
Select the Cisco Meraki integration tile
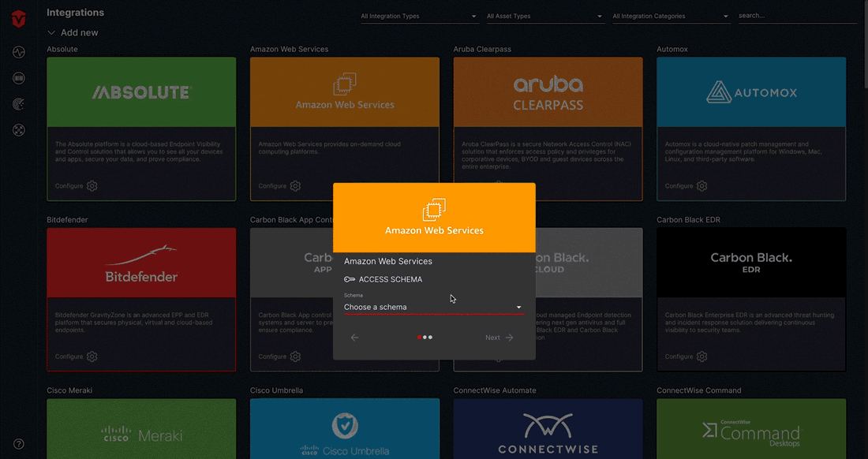point(141,428)
